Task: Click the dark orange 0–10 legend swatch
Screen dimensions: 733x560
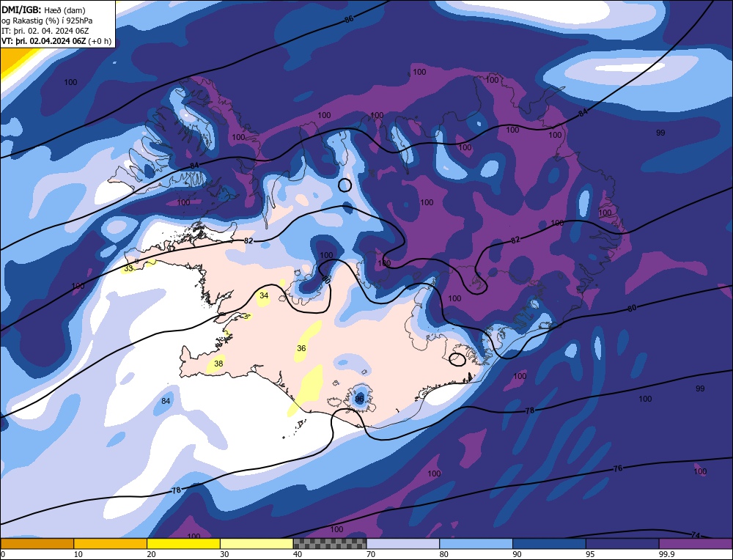Action: click(37, 543)
